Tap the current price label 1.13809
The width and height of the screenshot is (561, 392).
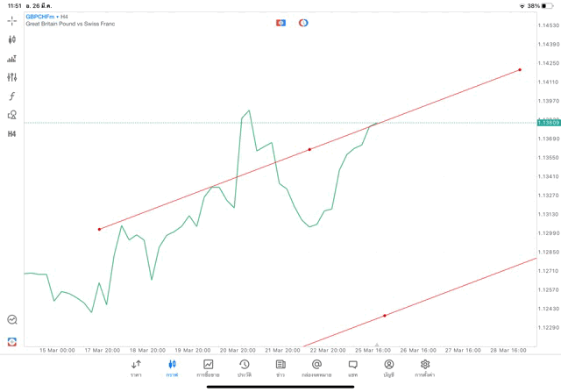(549, 123)
